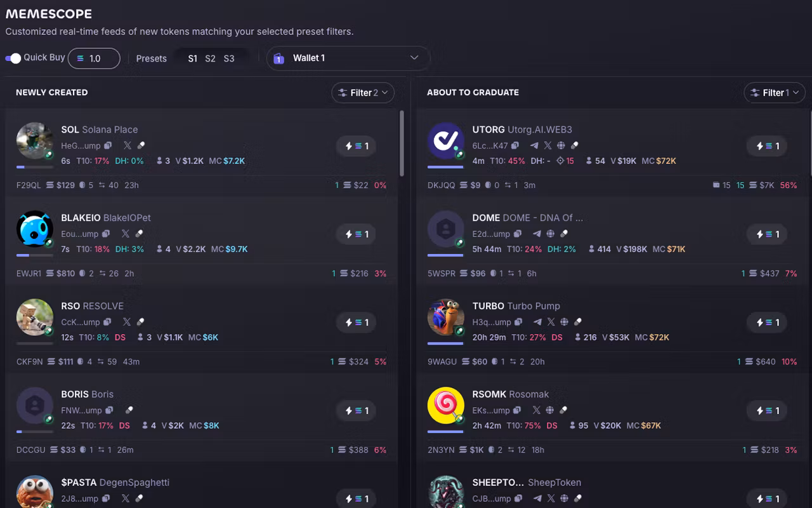Open the X icon for the TURBO token
Viewport: 812px width, 508px height.
(551, 322)
